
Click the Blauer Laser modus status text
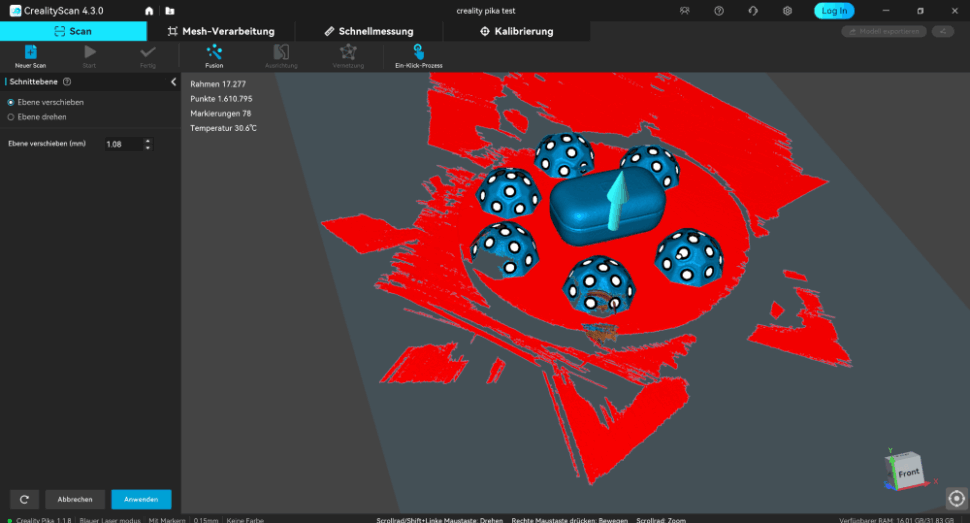point(109,520)
